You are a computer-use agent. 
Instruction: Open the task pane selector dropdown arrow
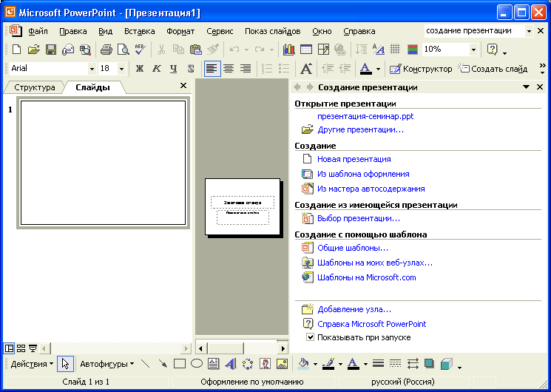[526, 87]
